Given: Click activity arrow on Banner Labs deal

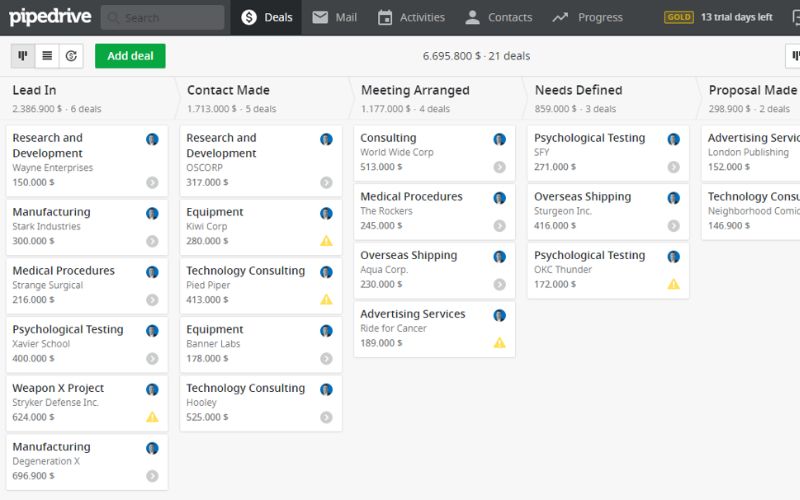Looking at the screenshot, I should [x=326, y=359].
